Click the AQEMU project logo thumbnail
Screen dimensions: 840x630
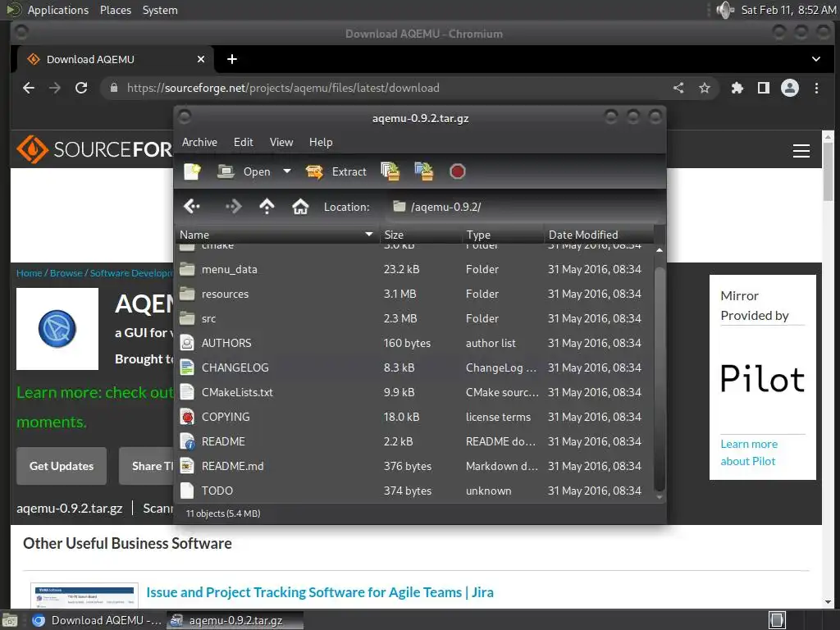coord(57,329)
